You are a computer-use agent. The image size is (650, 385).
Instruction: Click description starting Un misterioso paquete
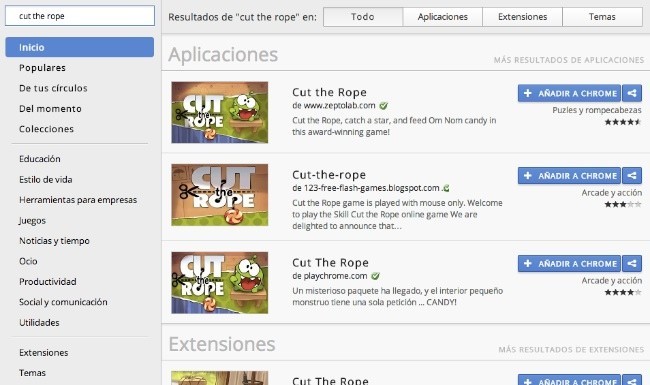[x=398, y=297]
